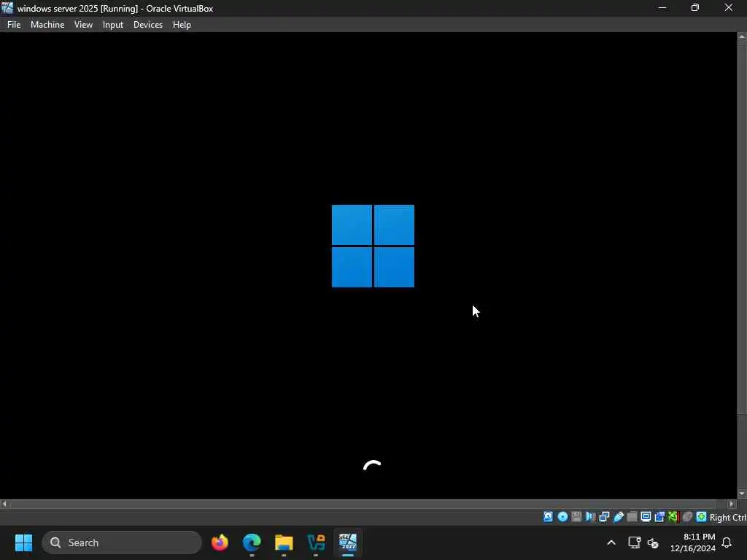Open the clock showing 8:11 PM
The height and width of the screenshot is (560, 747).
[x=693, y=542]
